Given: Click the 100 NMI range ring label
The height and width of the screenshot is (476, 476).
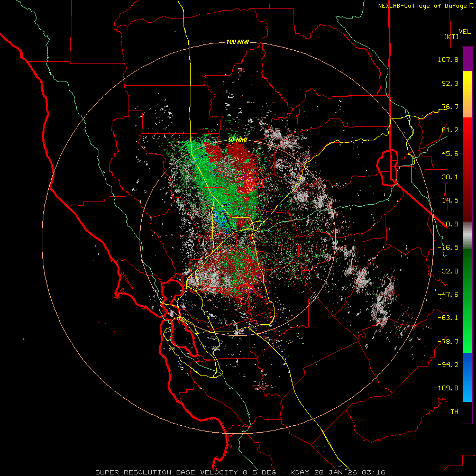Looking at the screenshot, I should [237, 42].
